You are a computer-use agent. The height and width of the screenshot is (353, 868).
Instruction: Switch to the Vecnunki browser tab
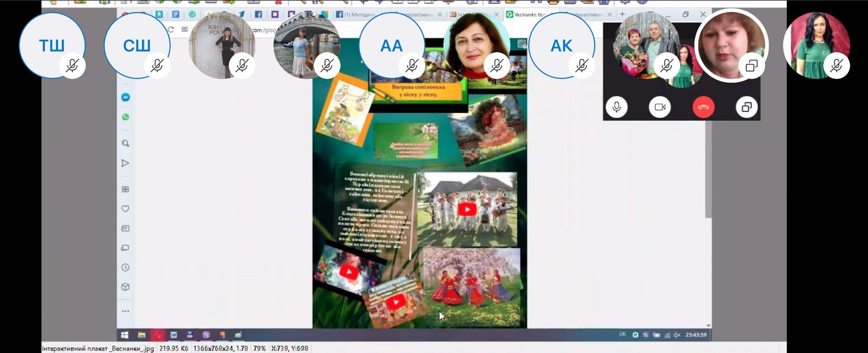click(x=528, y=15)
